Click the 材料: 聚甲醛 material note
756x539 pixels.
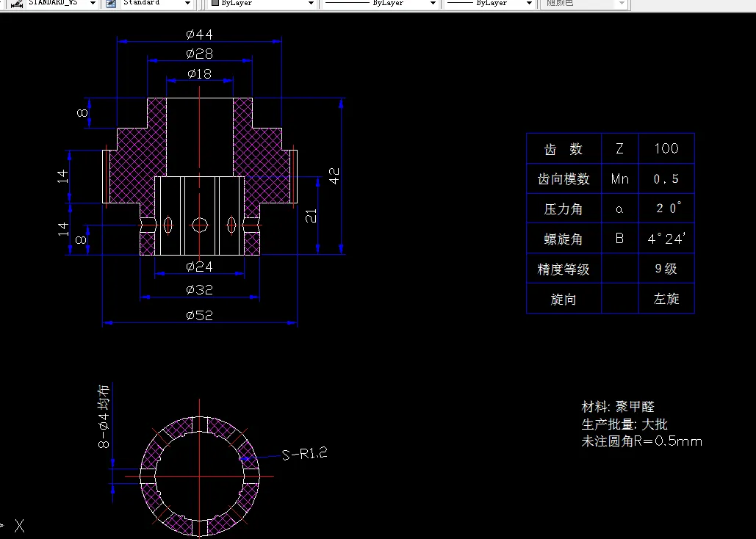tap(618, 406)
